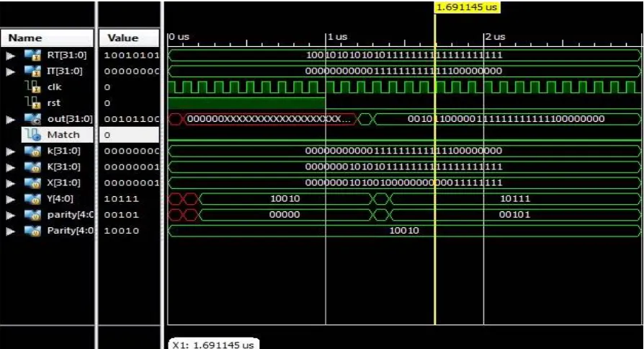The image size is (644, 349).
Task: Click the Parity waveform labeled 10010
Action: [x=404, y=231]
